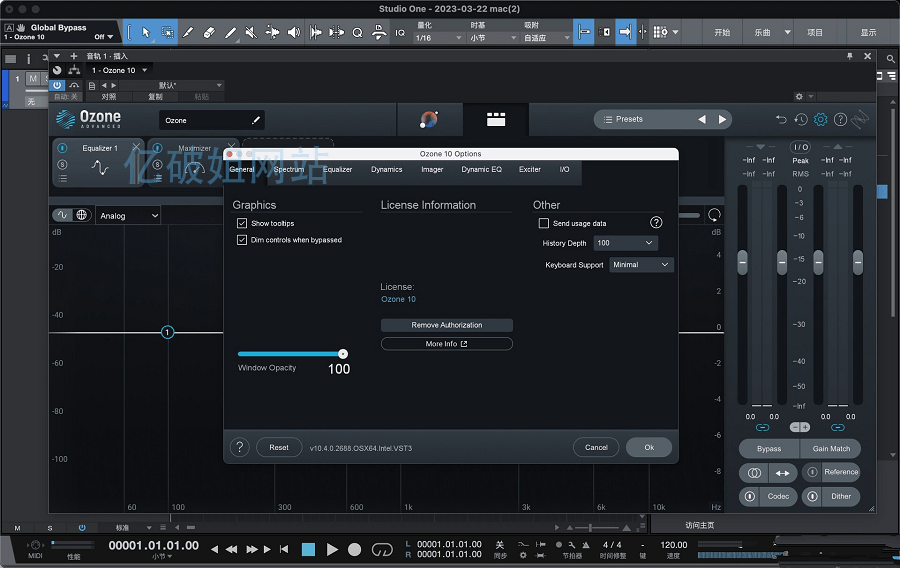Image resolution: width=900 pixels, height=568 pixels.
Task: Stop playback with the Stop button
Action: pyautogui.click(x=308, y=550)
